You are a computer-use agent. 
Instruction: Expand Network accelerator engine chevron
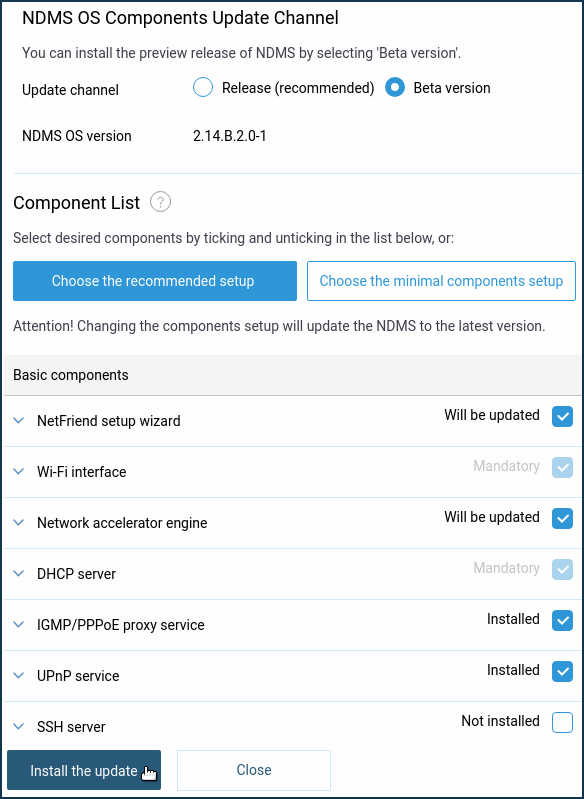tap(19, 523)
